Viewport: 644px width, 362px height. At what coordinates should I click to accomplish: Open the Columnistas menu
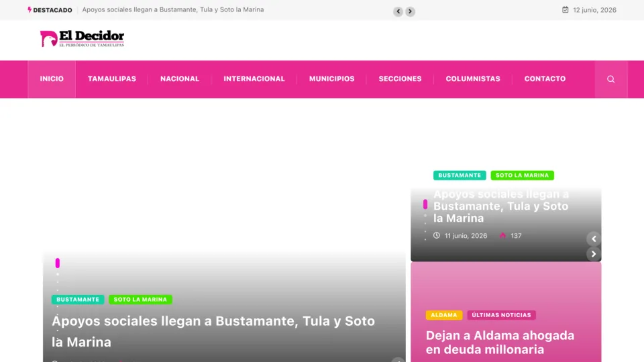click(x=473, y=79)
